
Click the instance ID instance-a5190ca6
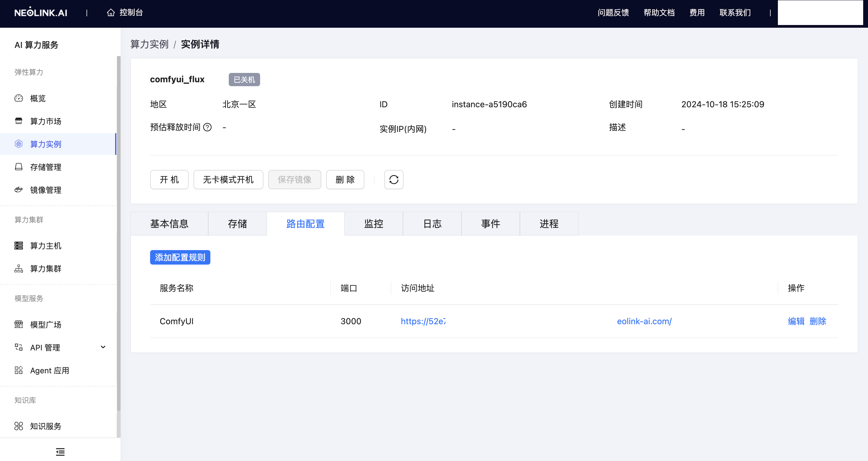point(489,105)
